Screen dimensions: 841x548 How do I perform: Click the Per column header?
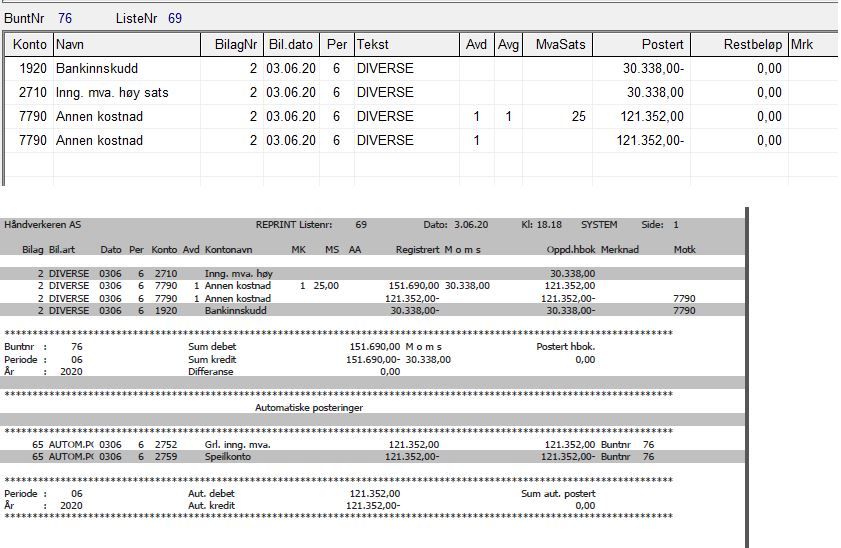[337, 45]
